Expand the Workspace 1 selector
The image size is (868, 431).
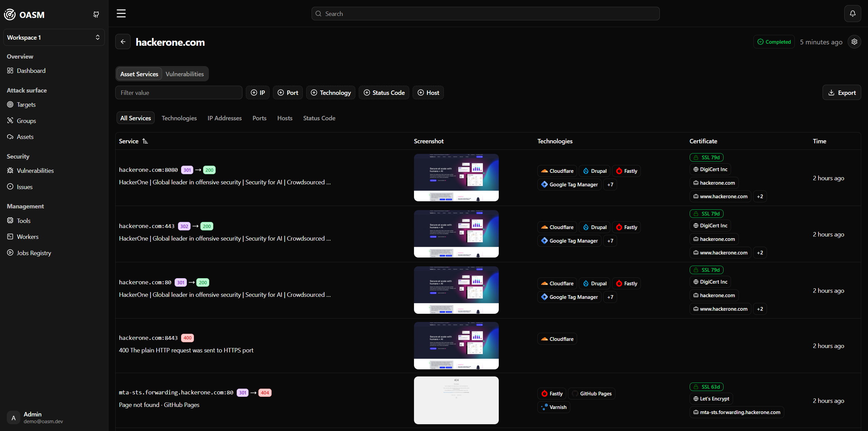[x=54, y=37]
